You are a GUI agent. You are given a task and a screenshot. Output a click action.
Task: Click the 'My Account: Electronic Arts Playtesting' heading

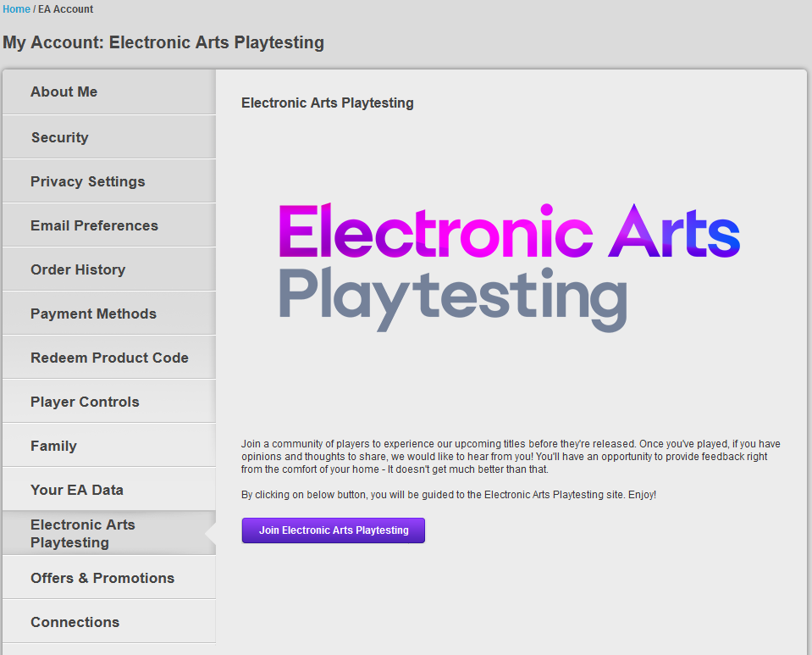click(x=163, y=42)
